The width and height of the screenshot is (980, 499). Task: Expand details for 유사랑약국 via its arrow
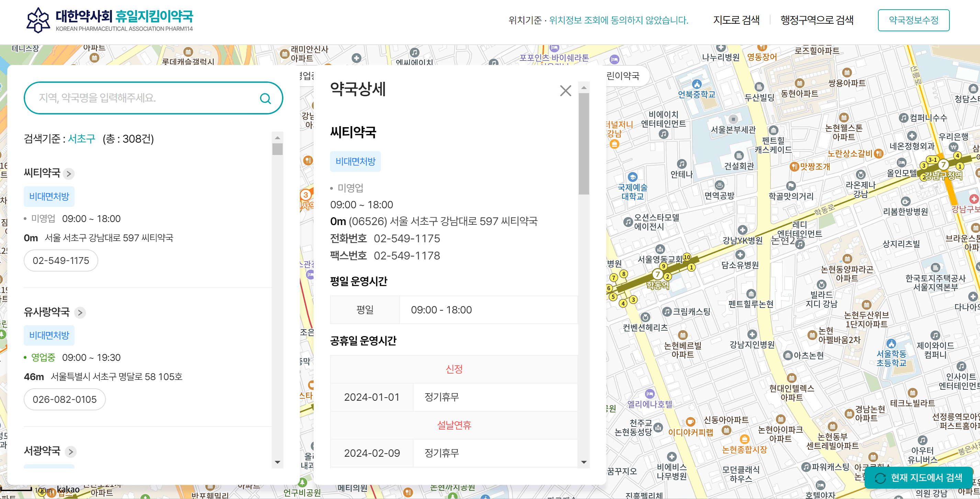coord(80,312)
